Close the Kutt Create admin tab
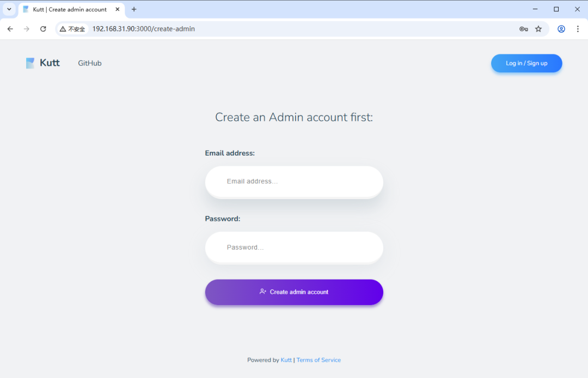Screen dimensions: 588x378 click(117, 9)
